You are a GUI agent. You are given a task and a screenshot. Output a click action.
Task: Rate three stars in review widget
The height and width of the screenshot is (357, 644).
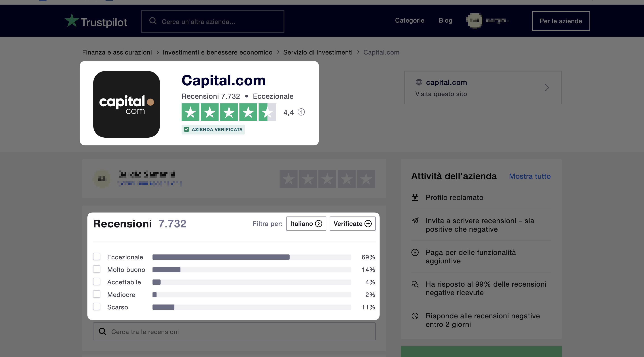click(x=327, y=179)
